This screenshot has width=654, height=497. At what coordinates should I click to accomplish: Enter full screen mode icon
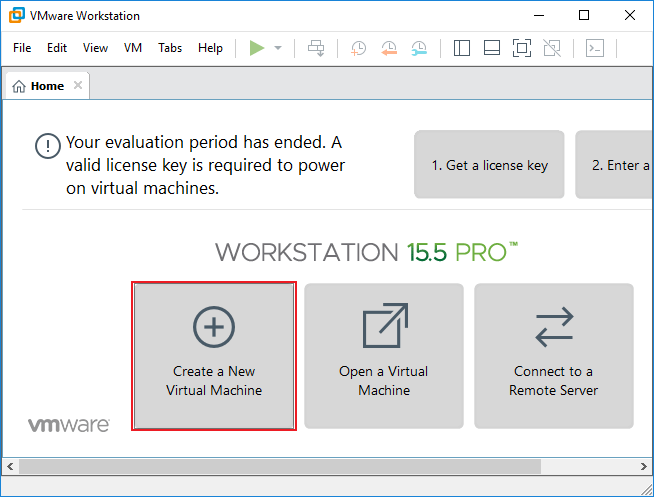pos(522,48)
